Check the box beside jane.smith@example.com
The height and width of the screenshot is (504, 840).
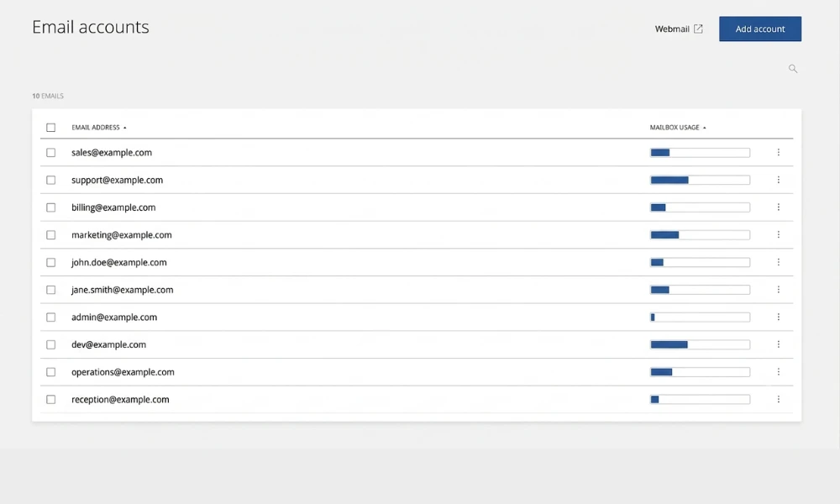[x=51, y=290]
